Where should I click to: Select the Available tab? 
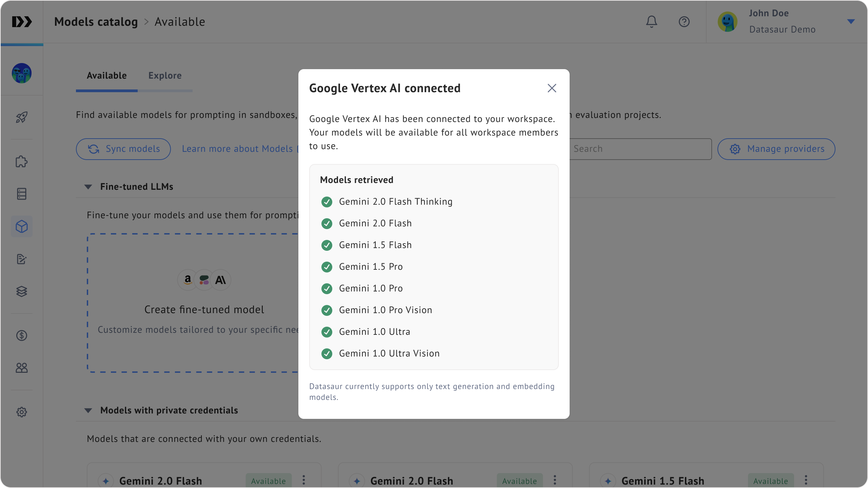point(106,76)
